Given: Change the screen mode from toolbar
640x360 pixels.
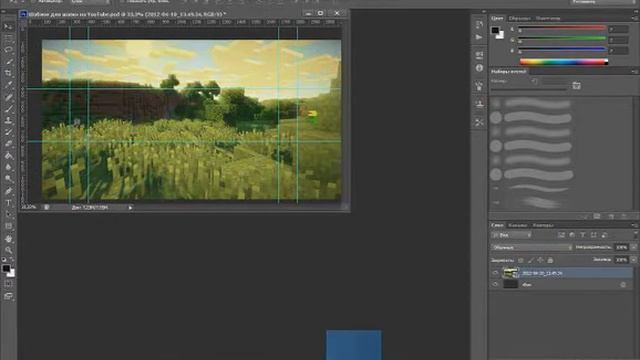Looking at the screenshot, I should tap(8, 296).
